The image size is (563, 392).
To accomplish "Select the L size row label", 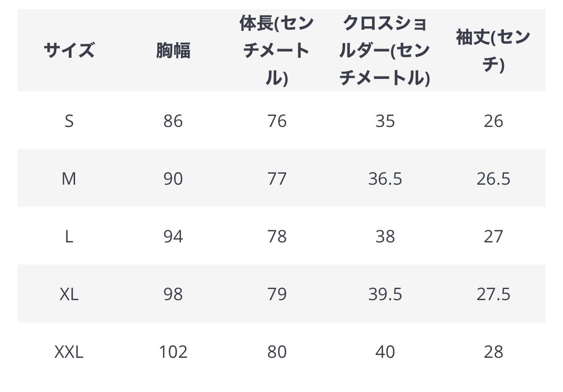I will (69, 236).
